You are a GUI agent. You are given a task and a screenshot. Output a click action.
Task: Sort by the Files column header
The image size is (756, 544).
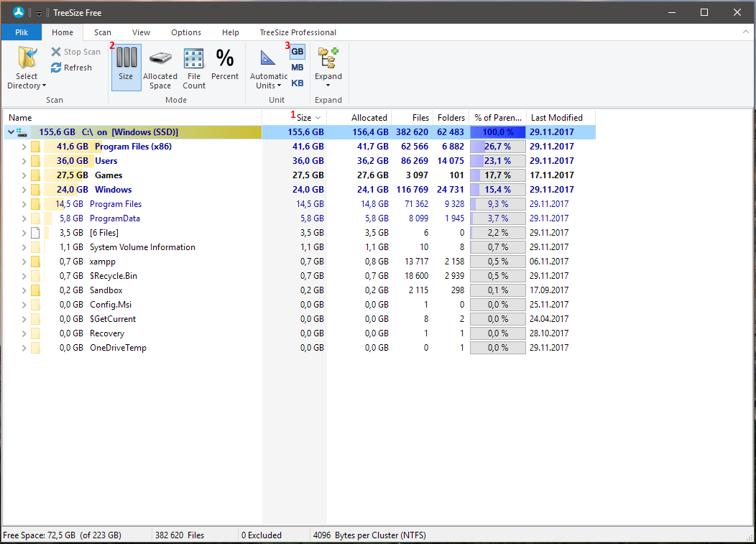point(412,118)
